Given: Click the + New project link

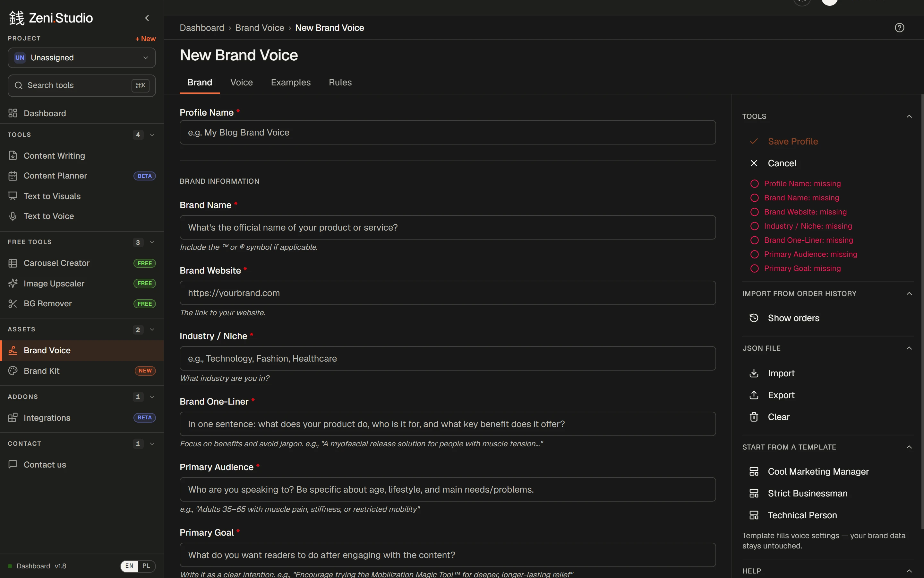Looking at the screenshot, I should point(145,39).
